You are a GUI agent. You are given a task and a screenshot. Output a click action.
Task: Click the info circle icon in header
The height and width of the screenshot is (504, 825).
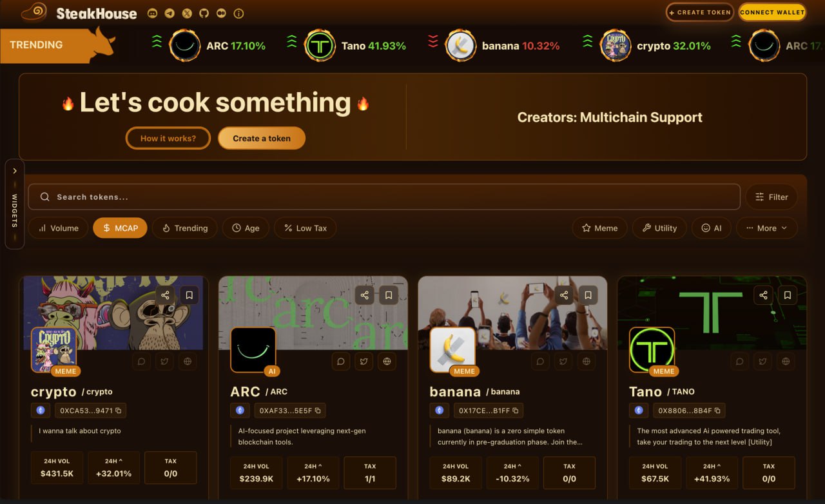pyautogui.click(x=238, y=13)
